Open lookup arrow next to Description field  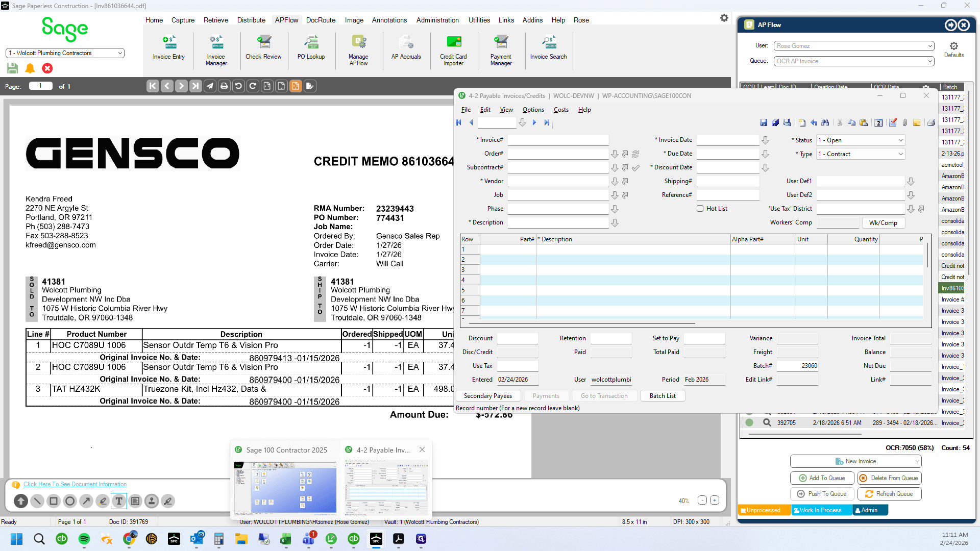click(x=615, y=223)
